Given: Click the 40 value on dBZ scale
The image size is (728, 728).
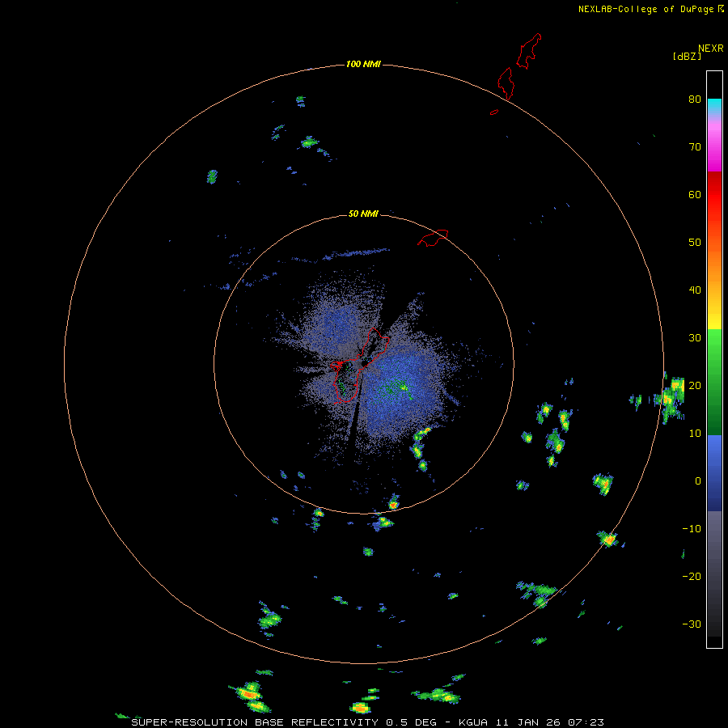Looking at the screenshot, I should tap(695, 290).
